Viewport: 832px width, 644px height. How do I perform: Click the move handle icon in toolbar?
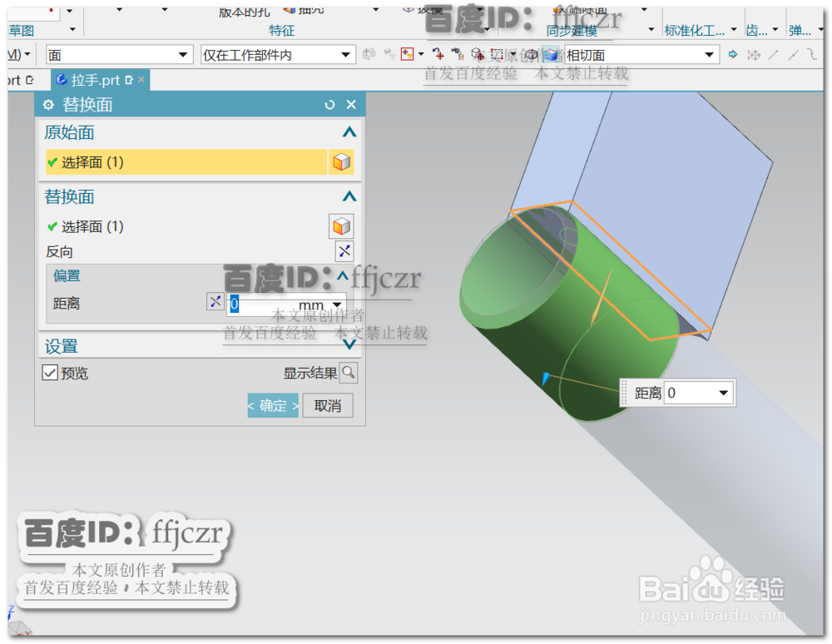(754, 54)
